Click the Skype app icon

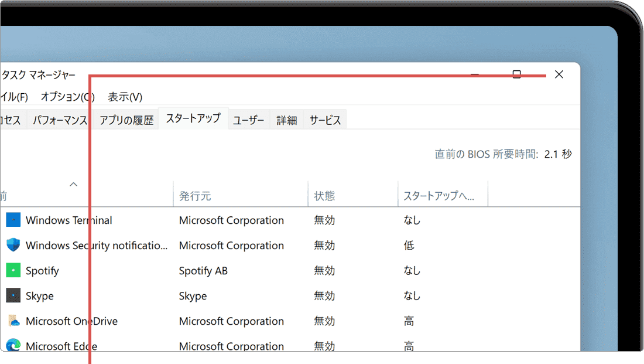[x=13, y=295]
